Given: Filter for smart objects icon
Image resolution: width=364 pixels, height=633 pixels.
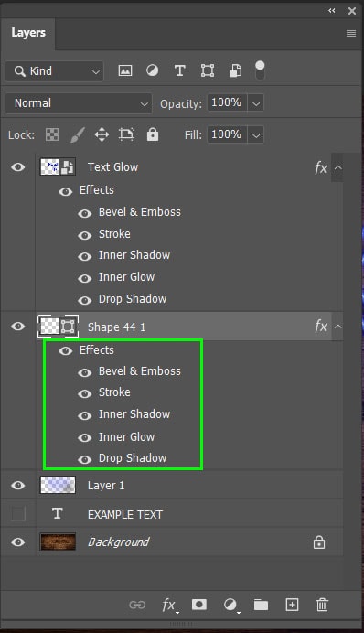Looking at the screenshot, I should [x=235, y=70].
